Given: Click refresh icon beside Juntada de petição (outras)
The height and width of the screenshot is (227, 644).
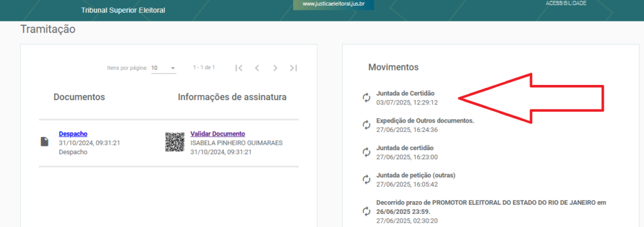Looking at the screenshot, I should click(367, 179).
